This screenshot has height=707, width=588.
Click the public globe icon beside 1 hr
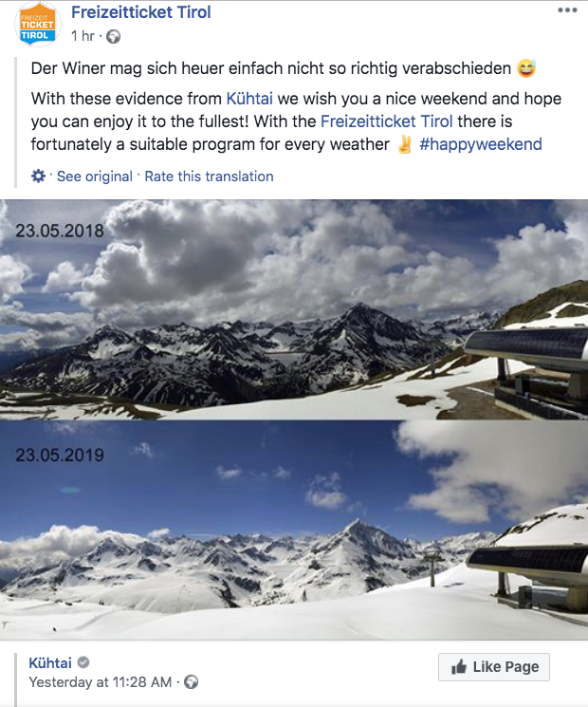point(113,36)
